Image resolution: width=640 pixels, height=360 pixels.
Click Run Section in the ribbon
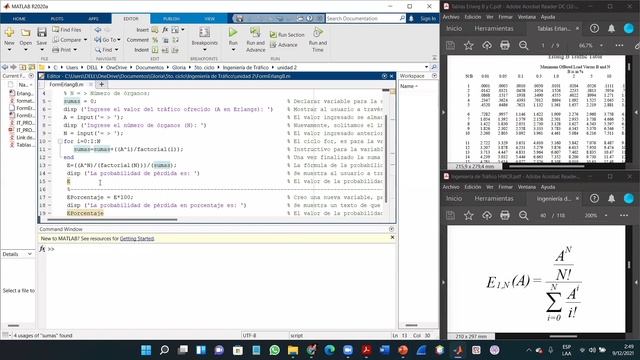pyautogui.click(x=287, y=35)
